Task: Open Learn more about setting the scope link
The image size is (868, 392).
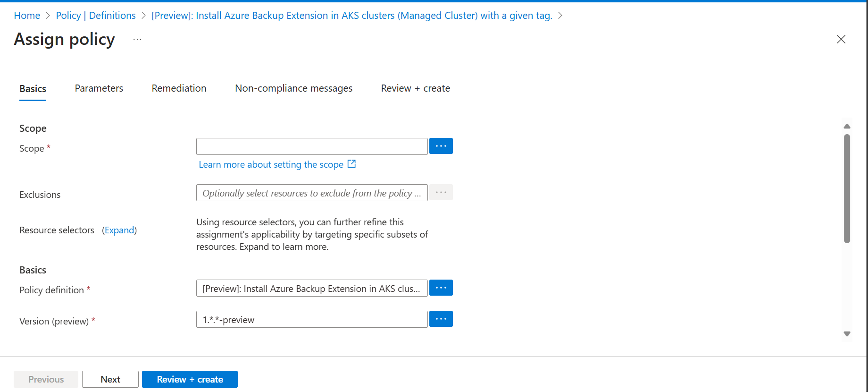Action: click(x=271, y=164)
